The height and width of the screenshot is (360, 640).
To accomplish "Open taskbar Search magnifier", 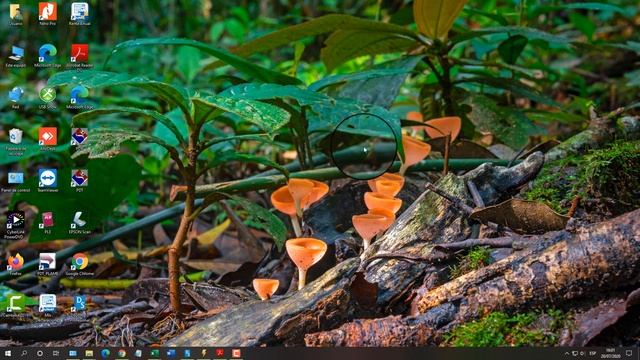I will pyautogui.click(x=24, y=353).
